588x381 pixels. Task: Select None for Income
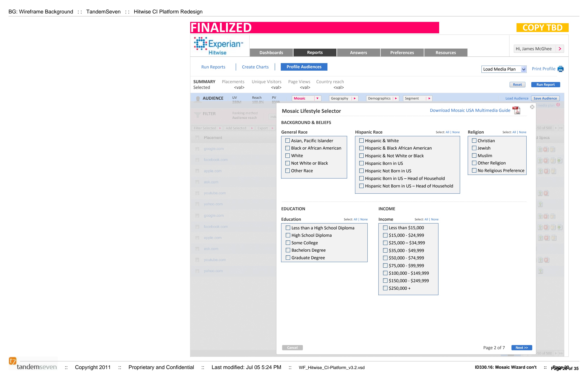pyautogui.click(x=435, y=219)
